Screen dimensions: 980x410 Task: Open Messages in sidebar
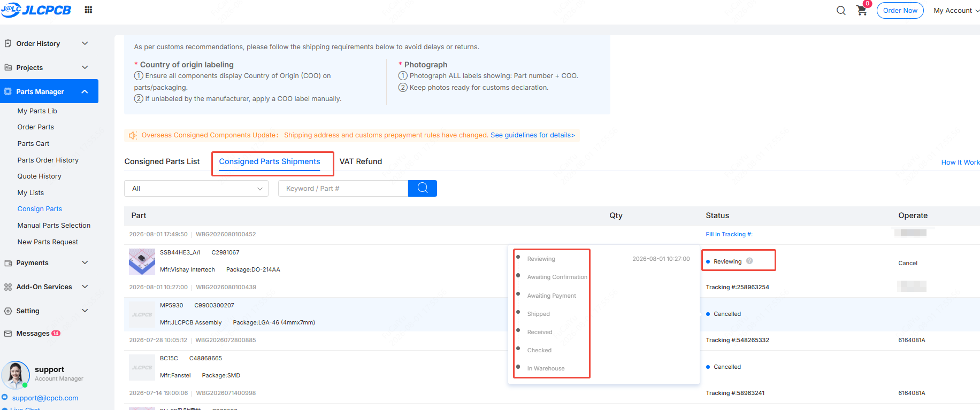point(33,334)
